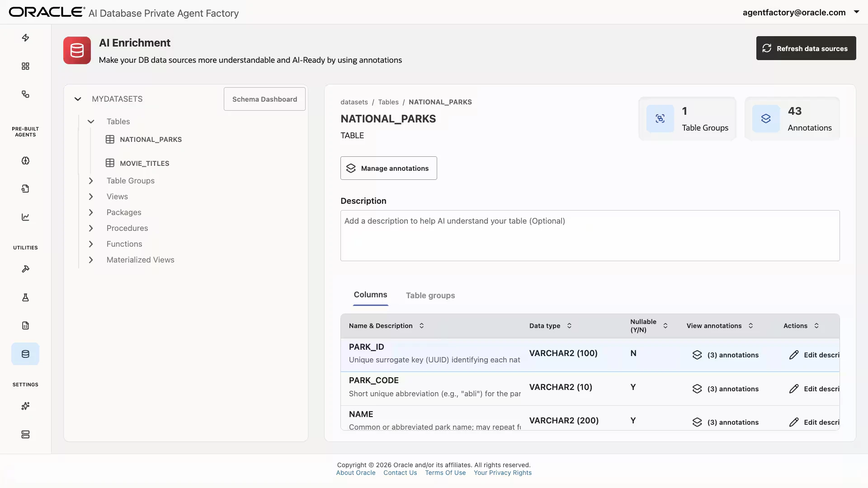Open the server stack icon under Settings
Viewport: 868px width, 488px height.
coord(25,435)
